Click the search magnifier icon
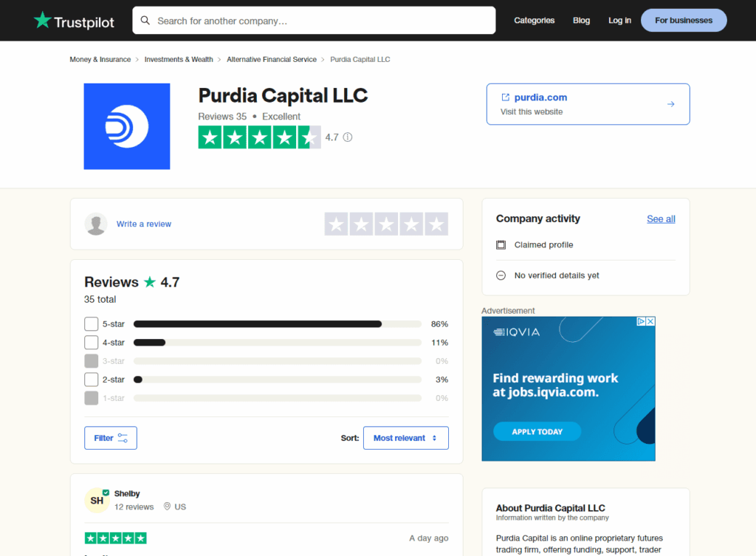The image size is (756, 556). [145, 20]
